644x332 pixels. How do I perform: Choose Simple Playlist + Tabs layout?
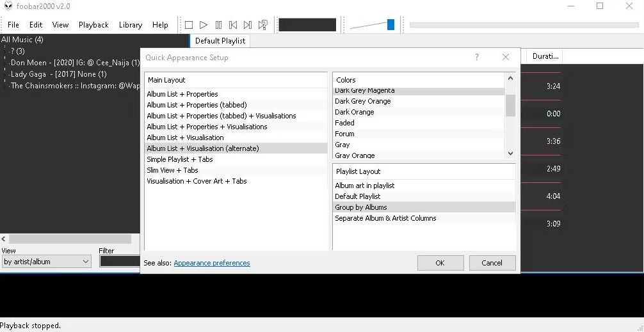[x=236, y=159]
